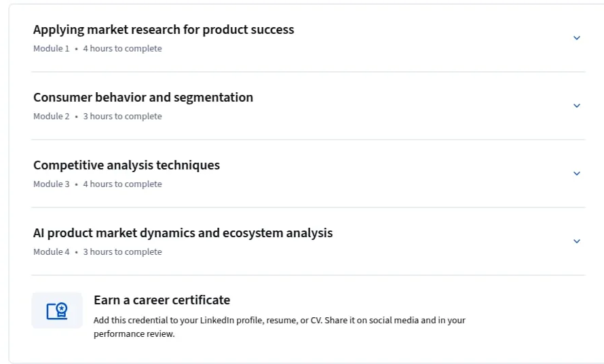Click the Module 1 label
This screenshot has width=604, height=364.
click(51, 49)
